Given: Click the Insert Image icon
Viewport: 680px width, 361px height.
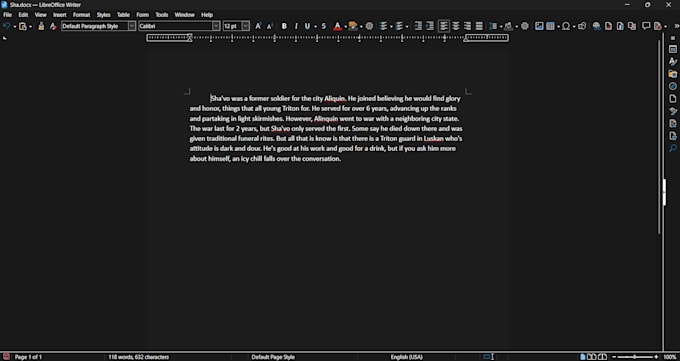Looking at the screenshot, I should 539,26.
